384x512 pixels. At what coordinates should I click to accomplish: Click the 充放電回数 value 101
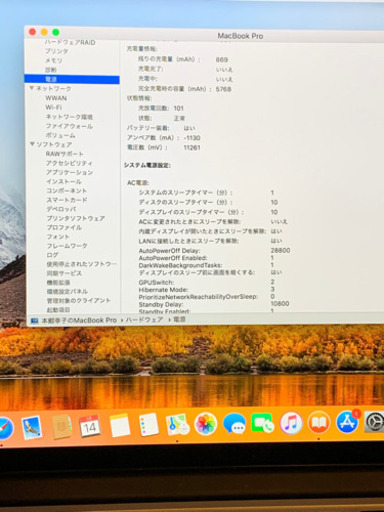click(x=179, y=108)
